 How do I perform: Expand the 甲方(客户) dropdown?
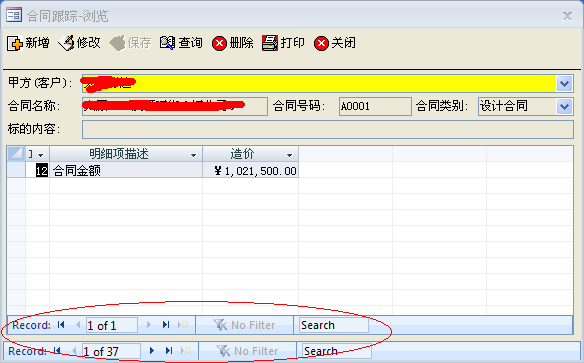click(x=565, y=83)
